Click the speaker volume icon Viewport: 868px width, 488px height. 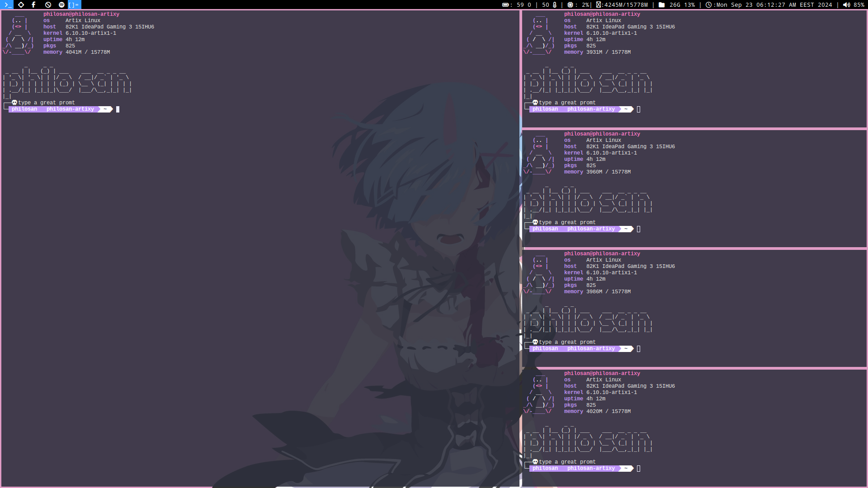(846, 5)
